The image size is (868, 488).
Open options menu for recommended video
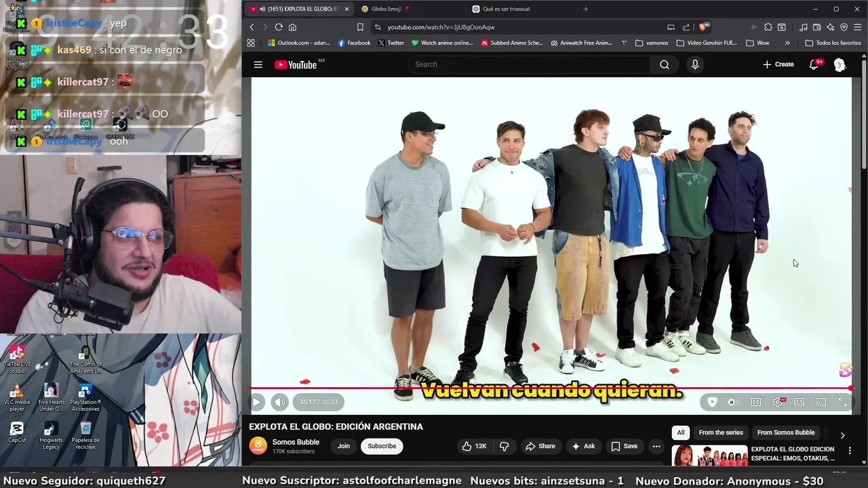coord(850,450)
